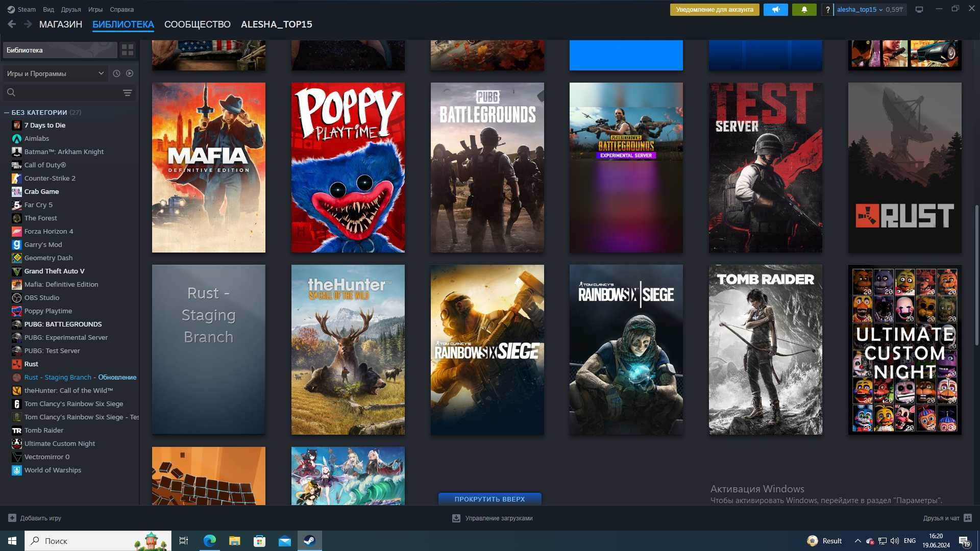The height and width of the screenshot is (551, 980).
Task: Open Microsoft Edge in taskbar
Action: [x=209, y=541]
